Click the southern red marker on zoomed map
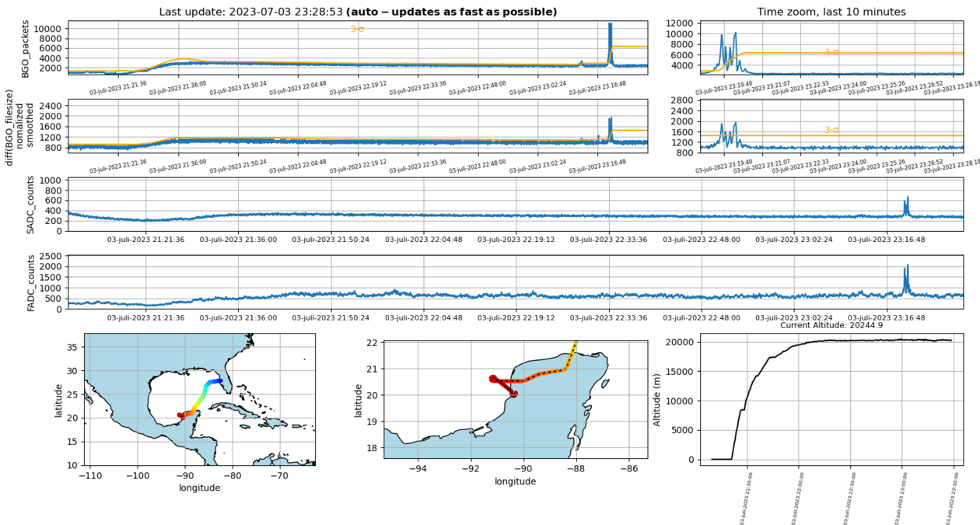Image resolution: width=980 pixels, height=525 pixels. click(x=514, y=394)
